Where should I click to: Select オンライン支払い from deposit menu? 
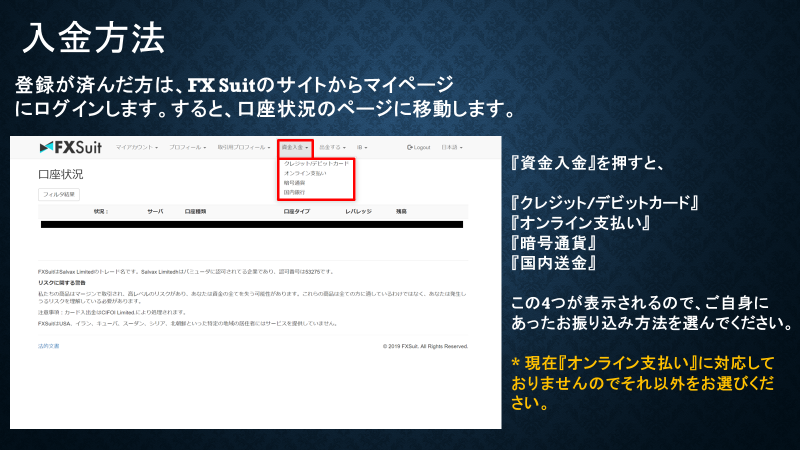tap(305, 173)
